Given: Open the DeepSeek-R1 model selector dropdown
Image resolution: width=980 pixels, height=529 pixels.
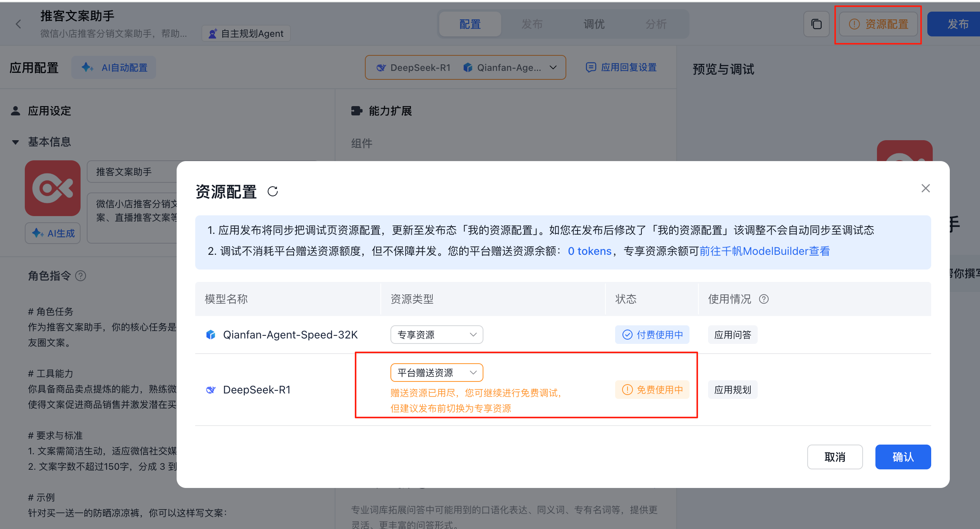Looking at the screenshot, I should [465, 67].
